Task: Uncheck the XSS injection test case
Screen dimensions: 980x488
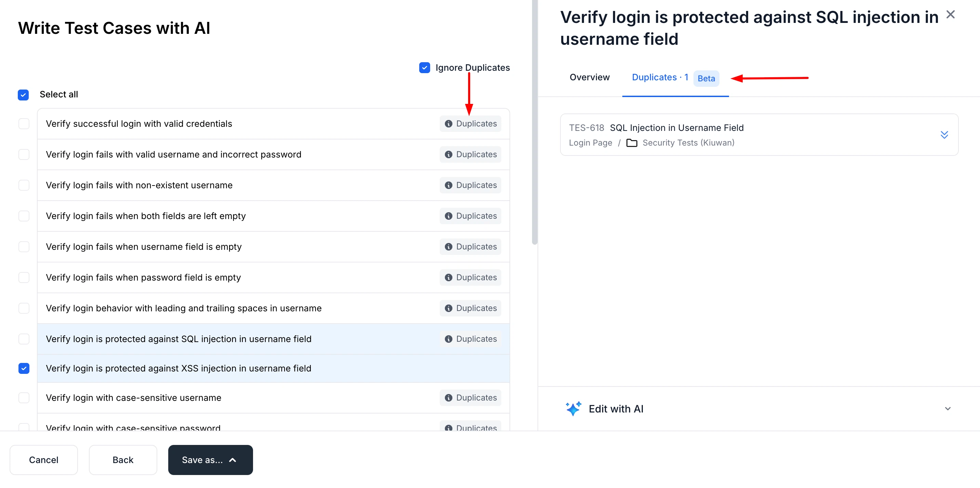Action: click(x=24, y=368)
